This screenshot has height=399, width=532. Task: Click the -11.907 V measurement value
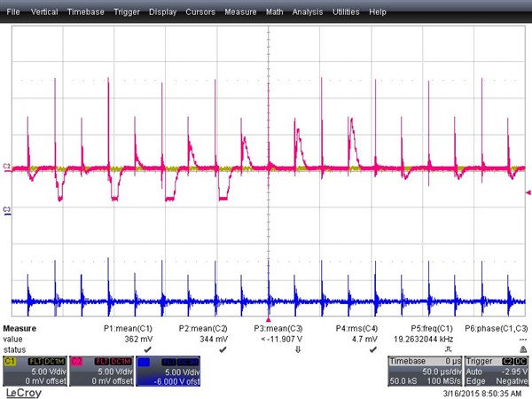click(x=282, y=339)
